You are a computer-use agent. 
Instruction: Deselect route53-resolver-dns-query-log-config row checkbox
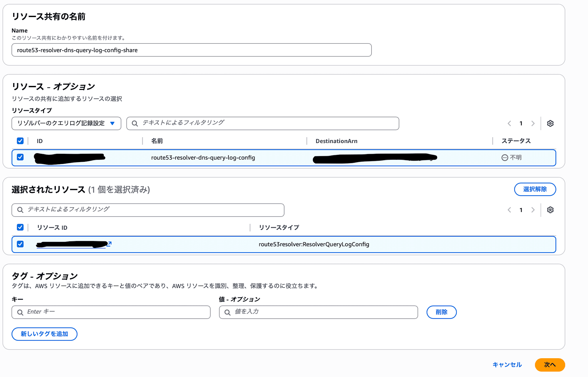point(20,157)
